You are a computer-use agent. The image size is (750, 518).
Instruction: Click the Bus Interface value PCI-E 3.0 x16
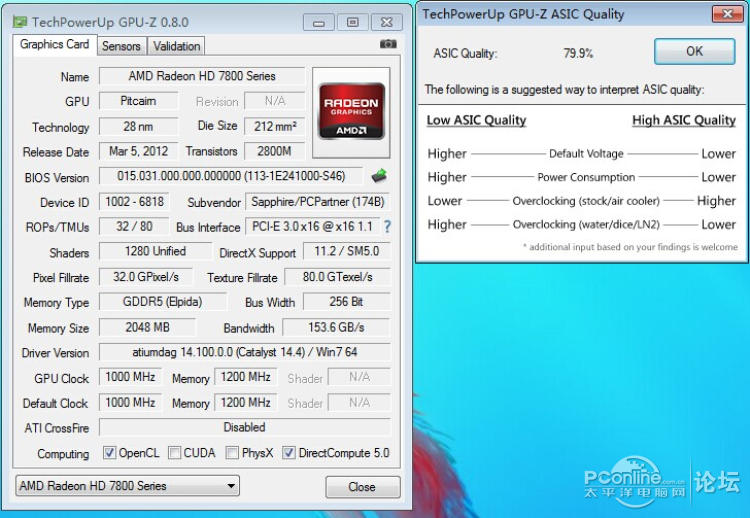[x=312, y=226]
